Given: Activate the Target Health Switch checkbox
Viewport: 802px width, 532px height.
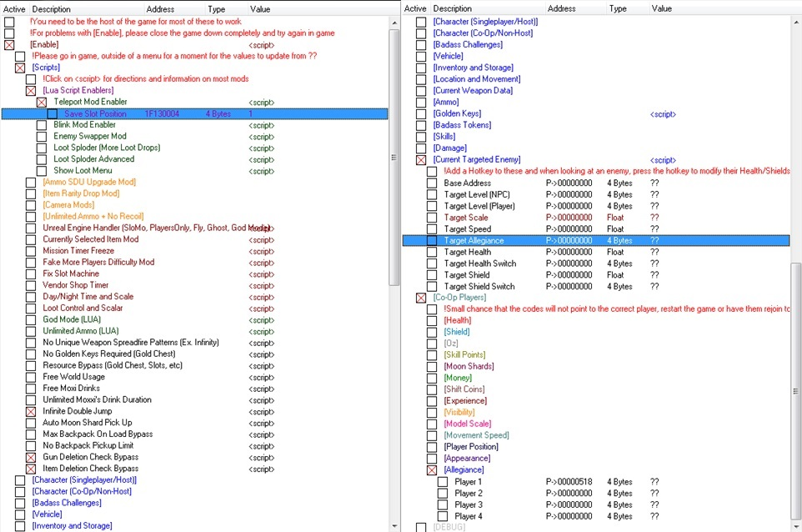Looking at the screenshot, I should coord(432,263).
